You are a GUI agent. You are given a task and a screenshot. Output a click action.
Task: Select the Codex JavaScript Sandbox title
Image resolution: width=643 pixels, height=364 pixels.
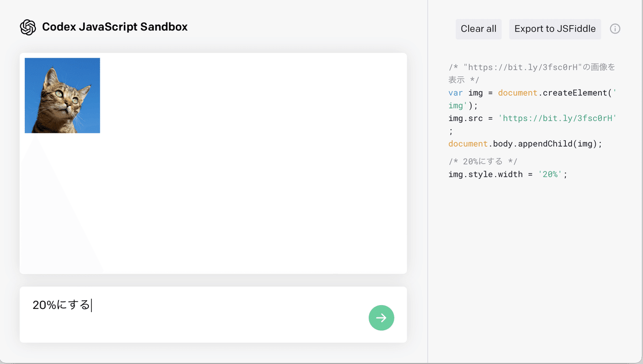coord(114,26)
